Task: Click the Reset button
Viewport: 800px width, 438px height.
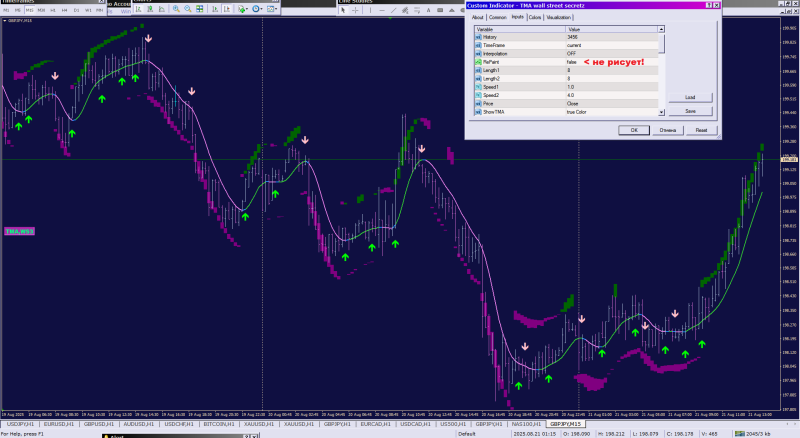Action: (x=702, y=130)
